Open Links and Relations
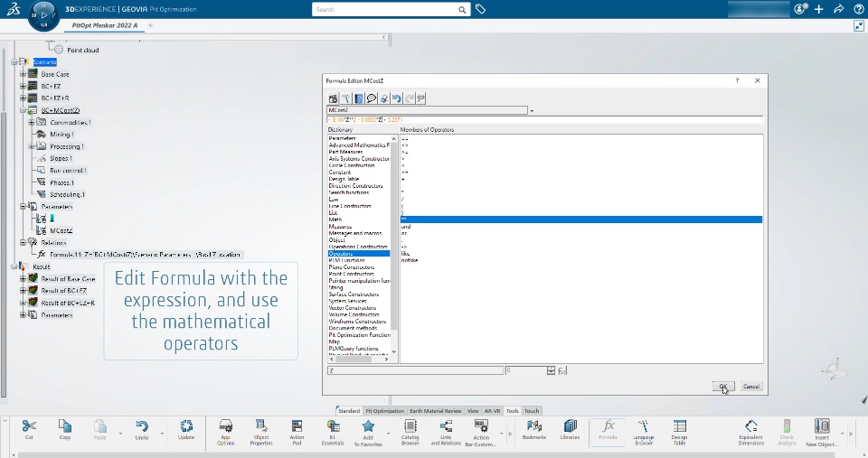 click(446, 432)
